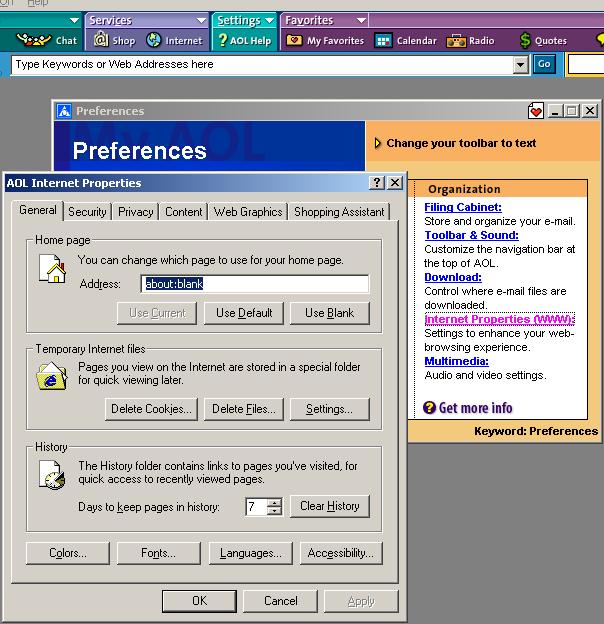Open the keyword address bar dropdown arrow
This screenshot has width=604, height=624.
[x=520, y=64]
